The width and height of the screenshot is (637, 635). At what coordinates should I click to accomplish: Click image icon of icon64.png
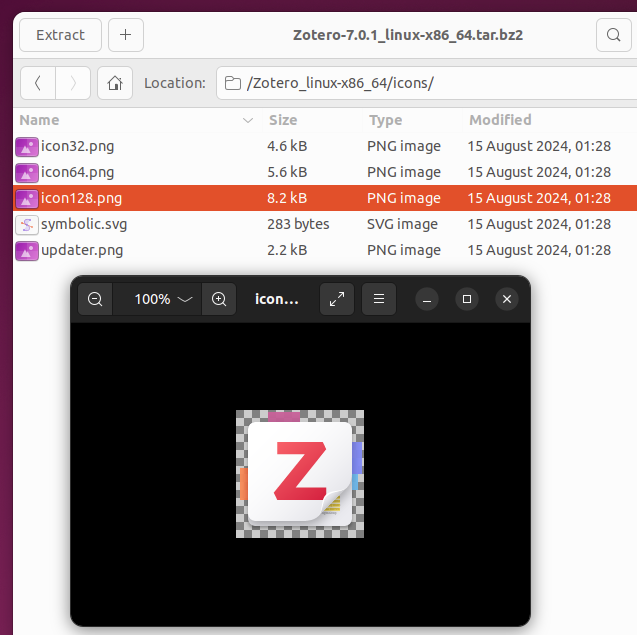click(x=27, y=173)
